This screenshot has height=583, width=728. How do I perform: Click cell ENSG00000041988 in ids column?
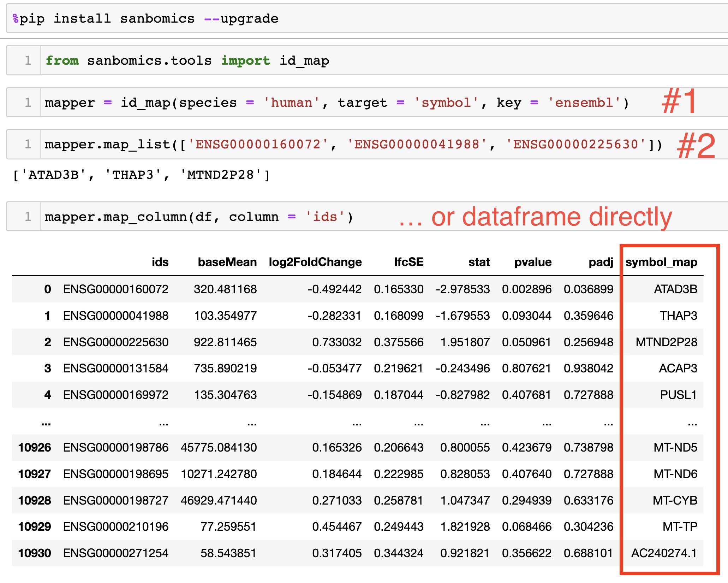(116, 316)
